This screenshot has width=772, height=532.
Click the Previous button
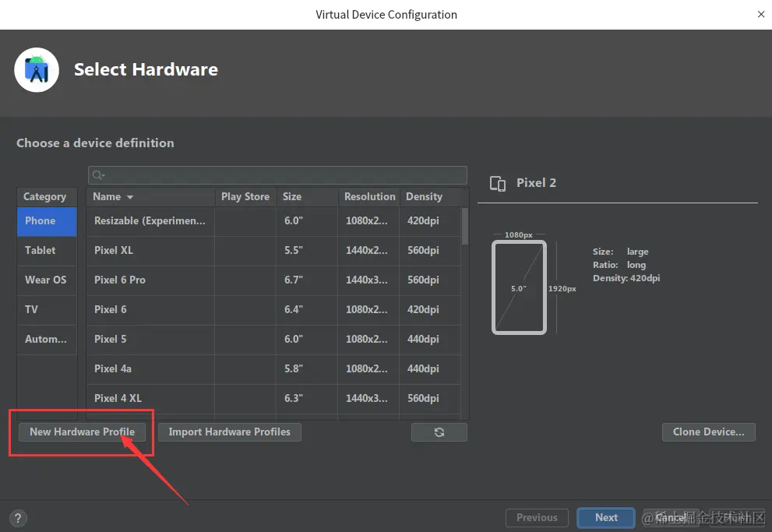point(537,518)
